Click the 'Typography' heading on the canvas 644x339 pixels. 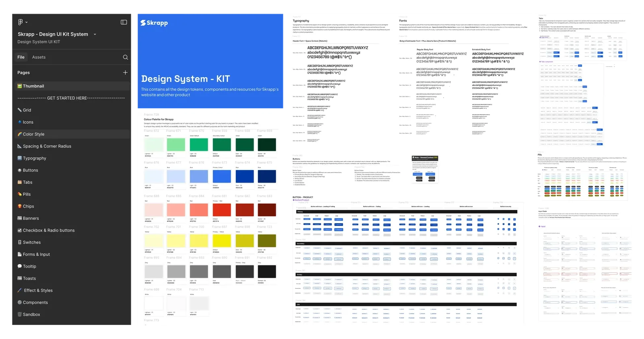[x=301, y=21]
